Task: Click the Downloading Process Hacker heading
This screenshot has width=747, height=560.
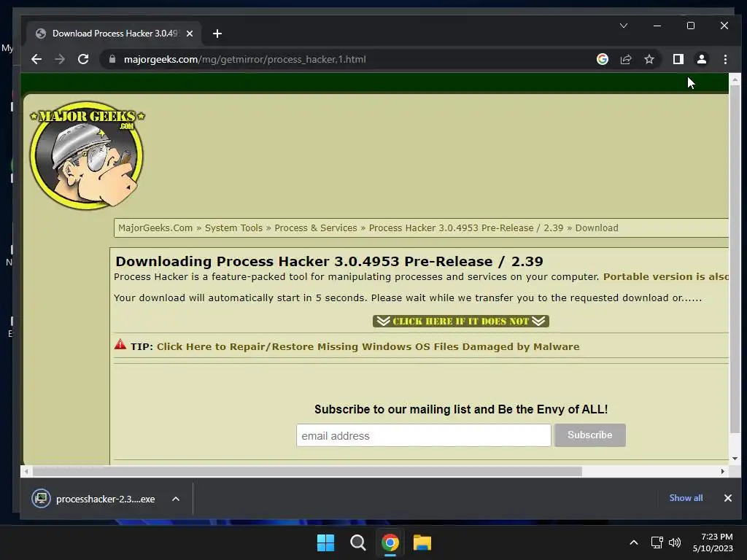Action: tap(329, 261)
